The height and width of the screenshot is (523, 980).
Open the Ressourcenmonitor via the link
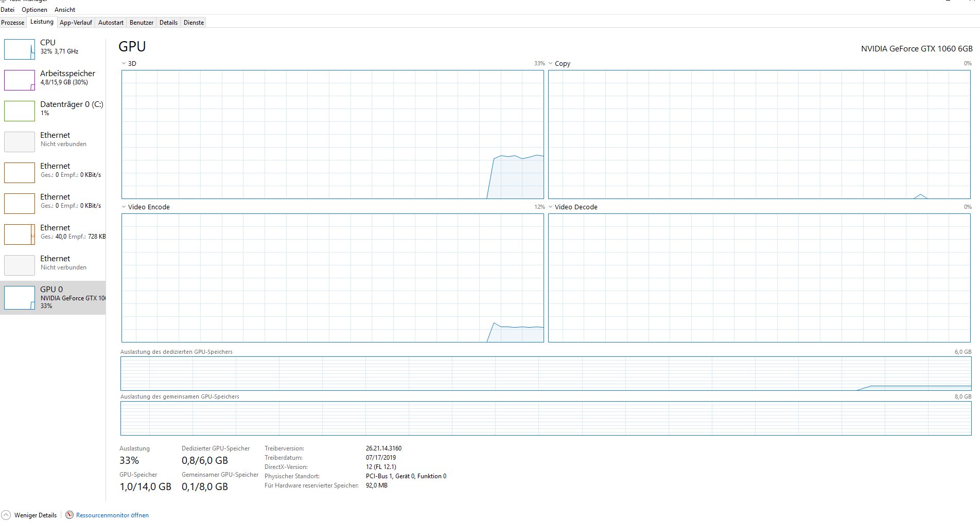pos(112,515)
